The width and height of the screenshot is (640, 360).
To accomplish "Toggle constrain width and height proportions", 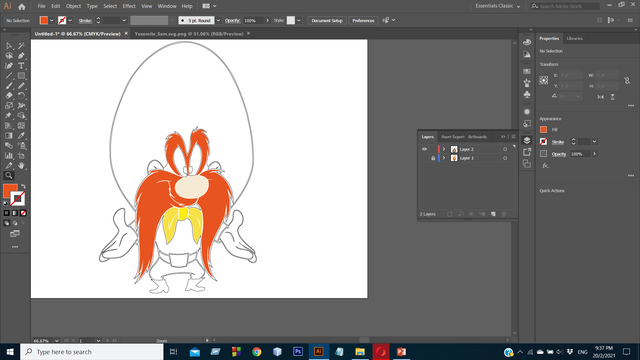I will [x=627, y=80].
